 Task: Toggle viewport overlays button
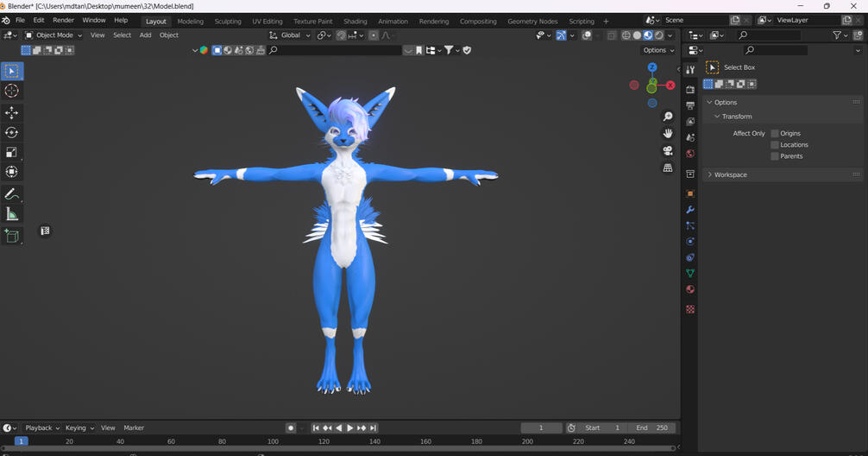tap(587, 35)
